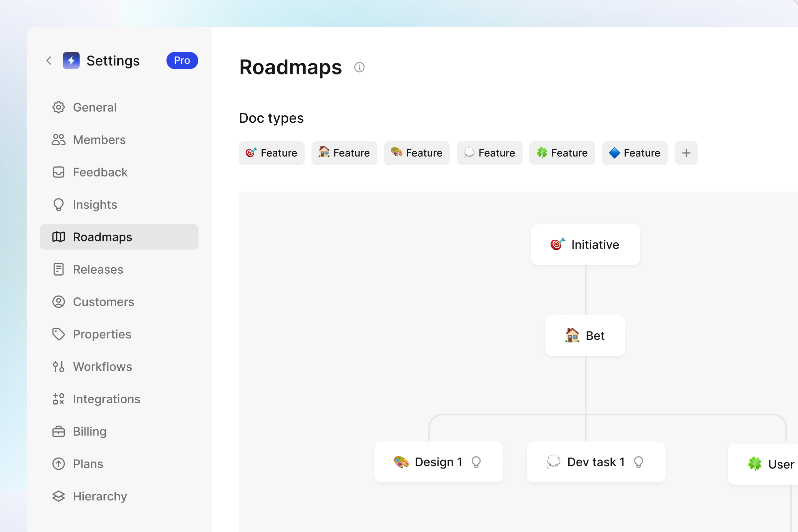The image size is (798, 532).
Task: Click the General gear icon
Action: (59, 107)
